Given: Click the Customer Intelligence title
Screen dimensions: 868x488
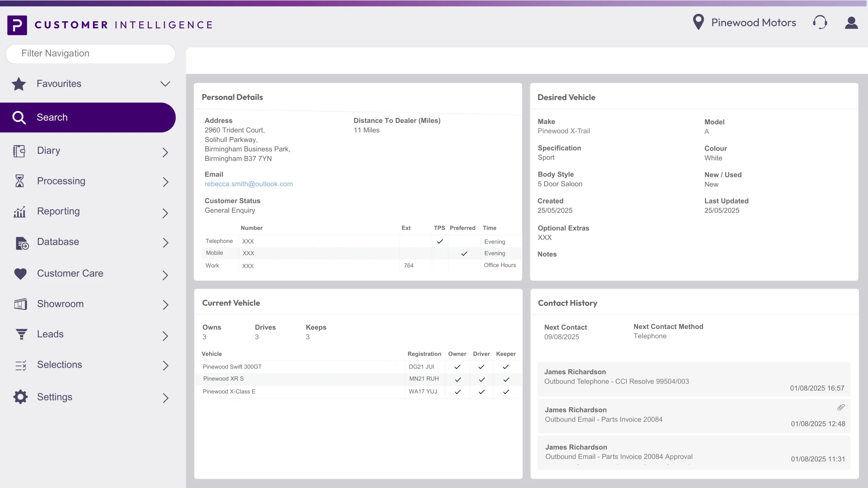Looking at the screenshot, I should coord(124,25).
